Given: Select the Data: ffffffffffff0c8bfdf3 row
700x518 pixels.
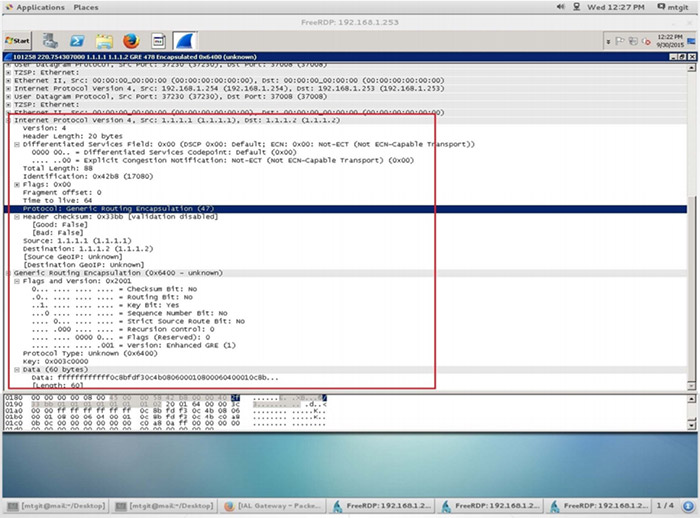Looking at the screenshot, I should click(x=155, y=377).
